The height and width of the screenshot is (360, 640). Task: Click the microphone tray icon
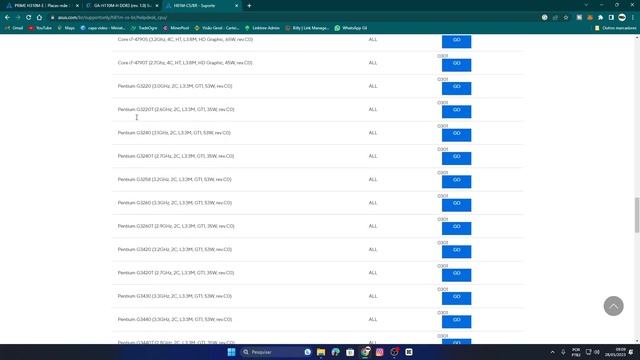point(563,352)
